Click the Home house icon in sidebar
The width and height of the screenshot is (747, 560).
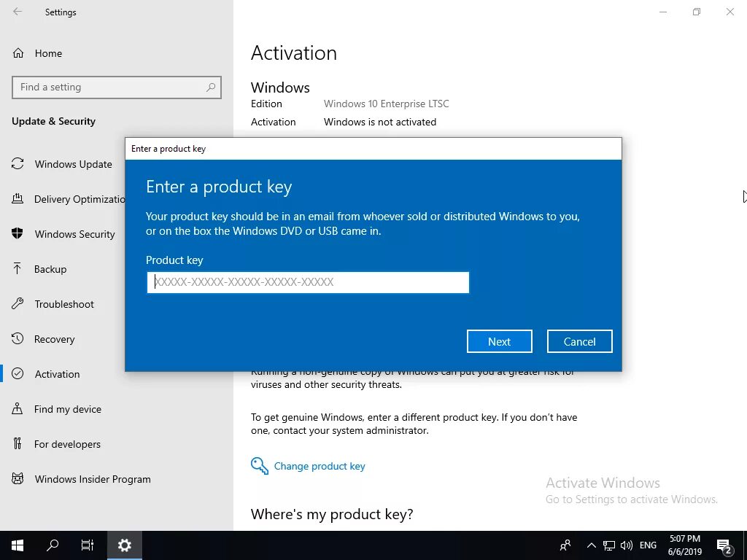(18, 53)
